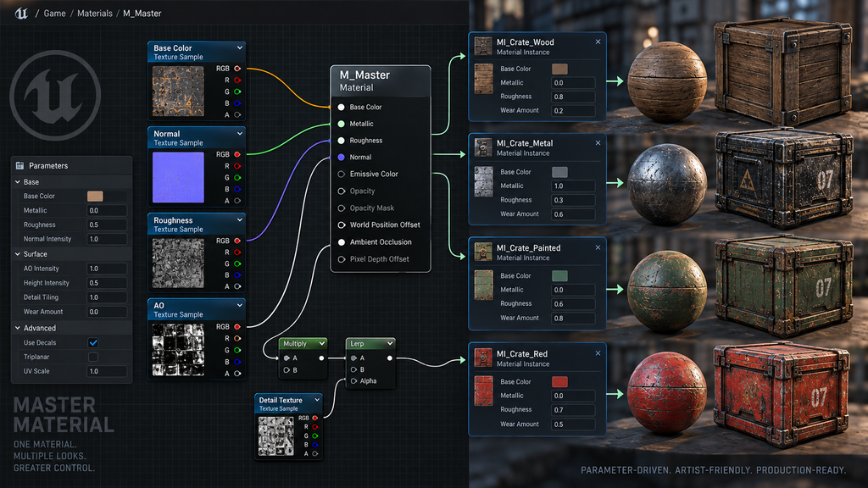Click the MI_Crate_Red texture preview thumbnail
Image resolution: width=868 pixels, height=488 pixels.
(x=483, y=391)
